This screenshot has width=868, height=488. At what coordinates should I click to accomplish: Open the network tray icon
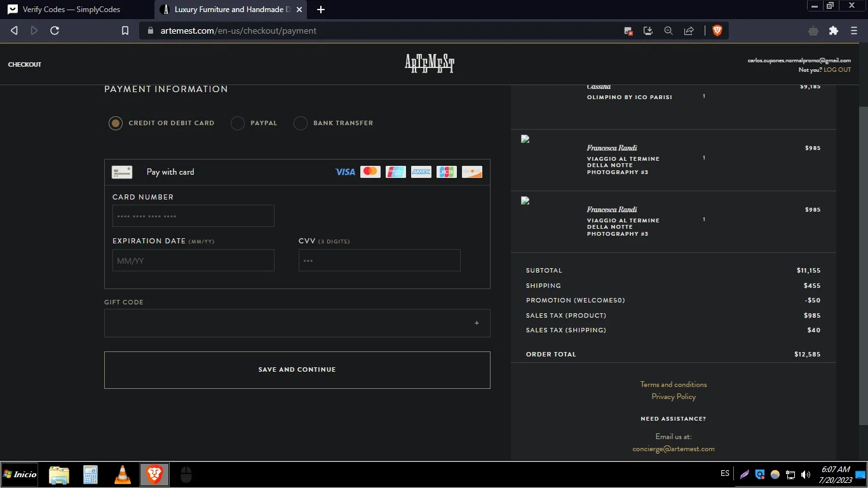pos(790,475)
